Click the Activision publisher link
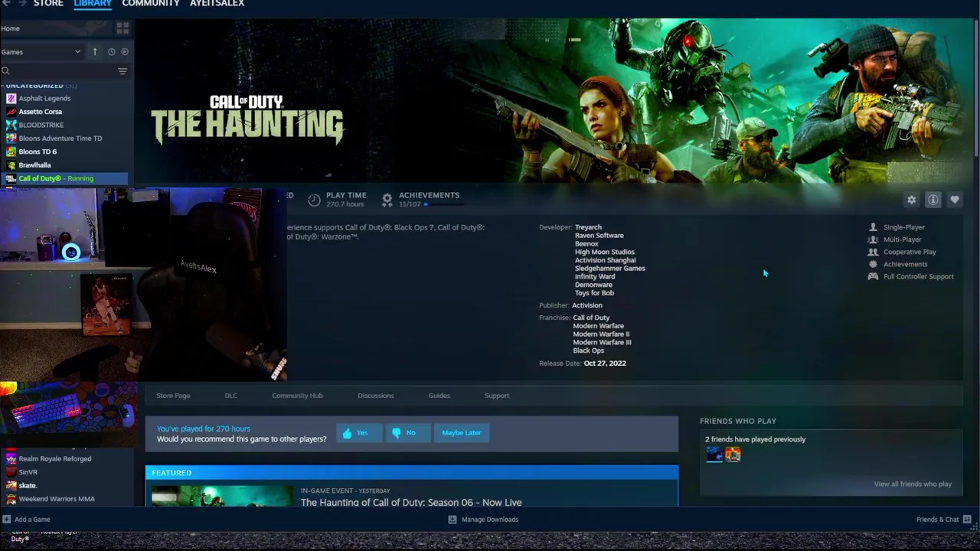This screenshot has height=551, width=980. (x=587, y=305)
